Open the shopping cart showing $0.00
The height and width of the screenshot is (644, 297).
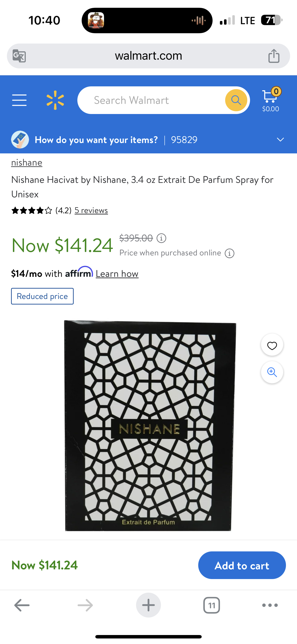[x=271, y=100]
